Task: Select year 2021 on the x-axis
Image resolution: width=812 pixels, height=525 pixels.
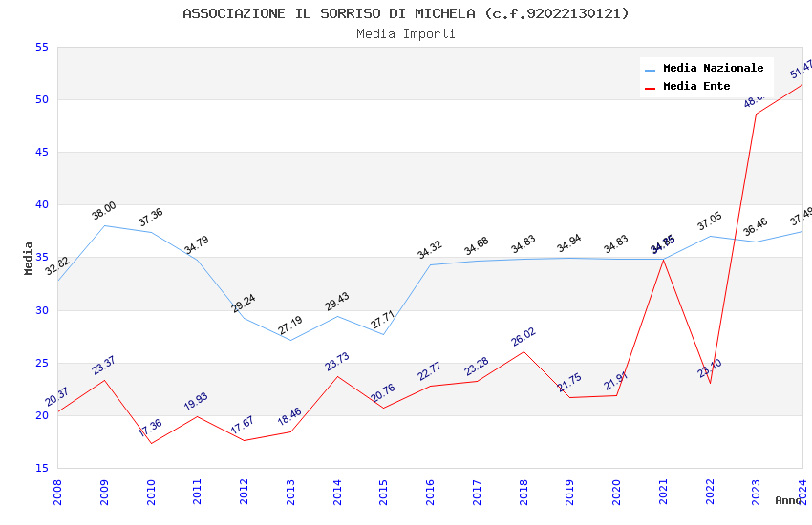Action: coord(663,492)
